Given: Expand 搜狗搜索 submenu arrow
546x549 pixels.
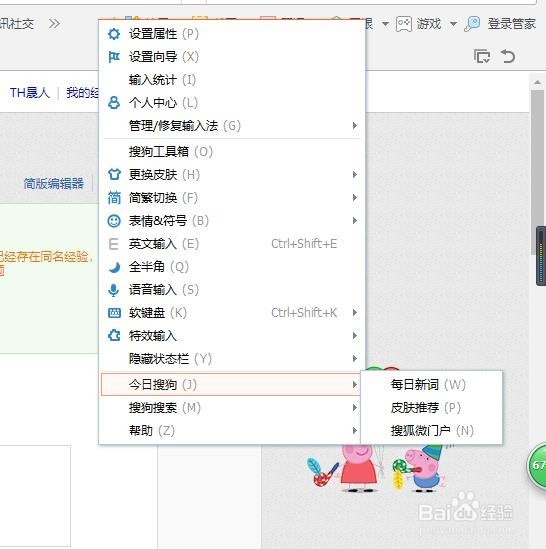Looking at the screenshot, I should (x=354, y=408).
